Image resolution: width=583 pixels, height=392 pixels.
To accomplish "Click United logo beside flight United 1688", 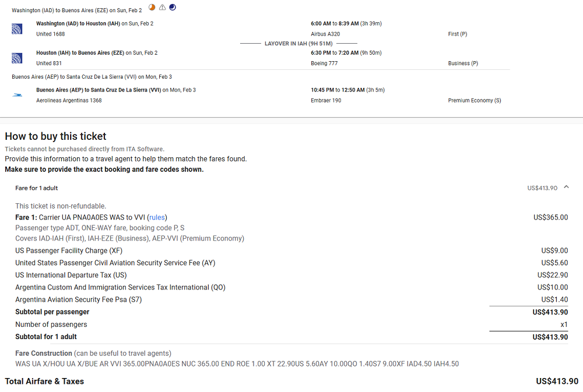I will point(17,29).
